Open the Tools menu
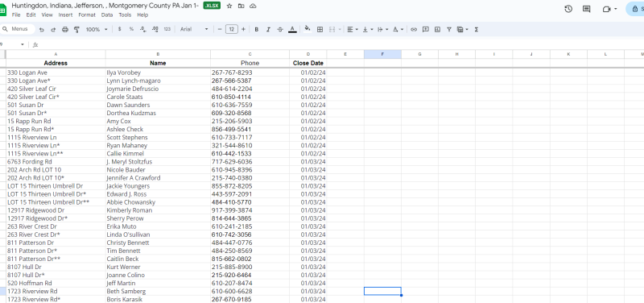This screenshot has width=644, height=303. (125, 15)
